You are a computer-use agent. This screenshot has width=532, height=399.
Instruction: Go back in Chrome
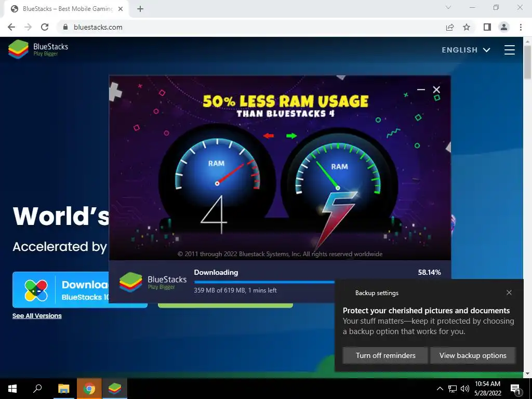click(x=11, y=27)
